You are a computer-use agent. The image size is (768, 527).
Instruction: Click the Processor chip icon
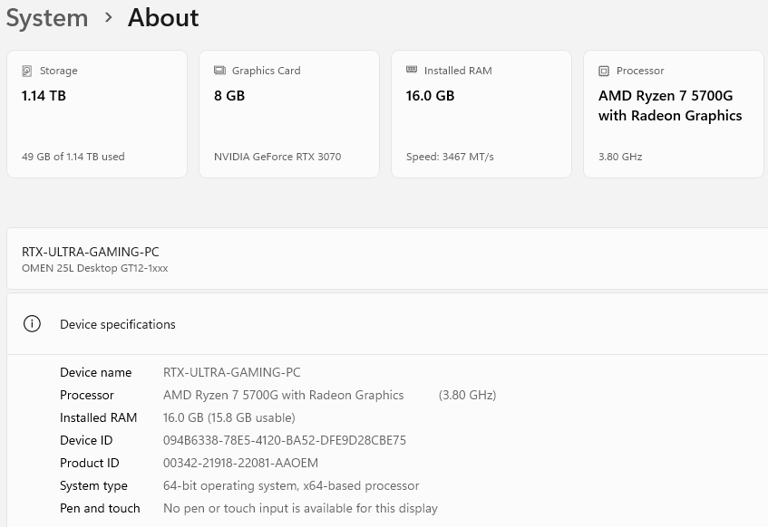coord(604,71)
